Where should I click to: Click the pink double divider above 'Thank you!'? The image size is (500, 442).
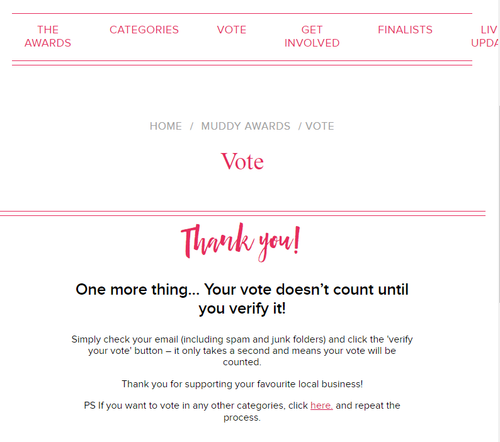point(243,213)
